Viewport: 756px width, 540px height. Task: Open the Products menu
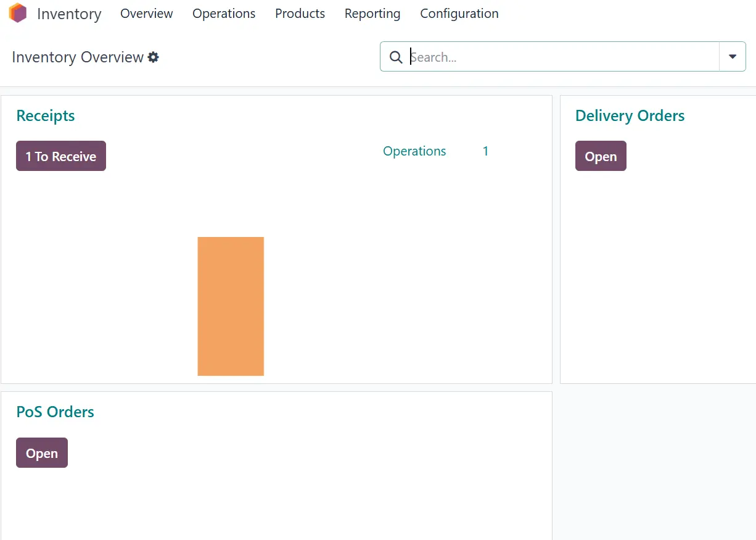click(300, 14)
